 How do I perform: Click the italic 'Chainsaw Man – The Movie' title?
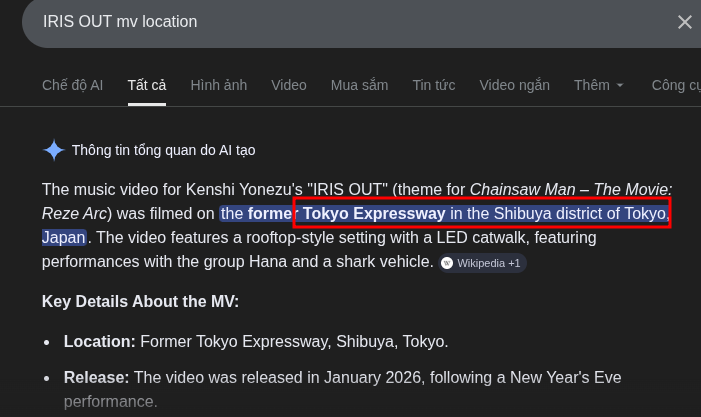coord(571,190)
